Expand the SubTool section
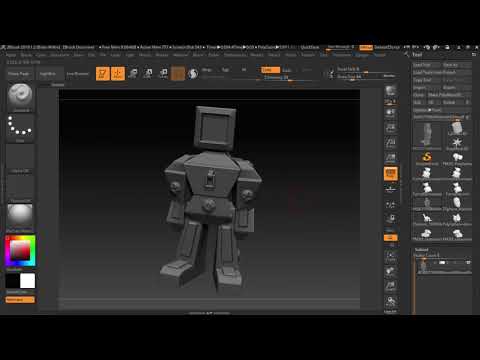The image size is (480, 360). (x=421, y=249)
